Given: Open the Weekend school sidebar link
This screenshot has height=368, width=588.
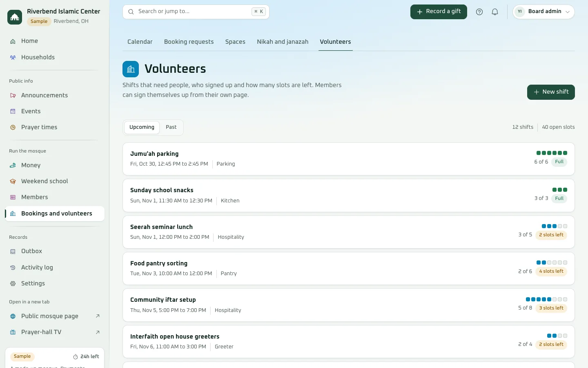Looking at the screenshot, I should 55,181.
